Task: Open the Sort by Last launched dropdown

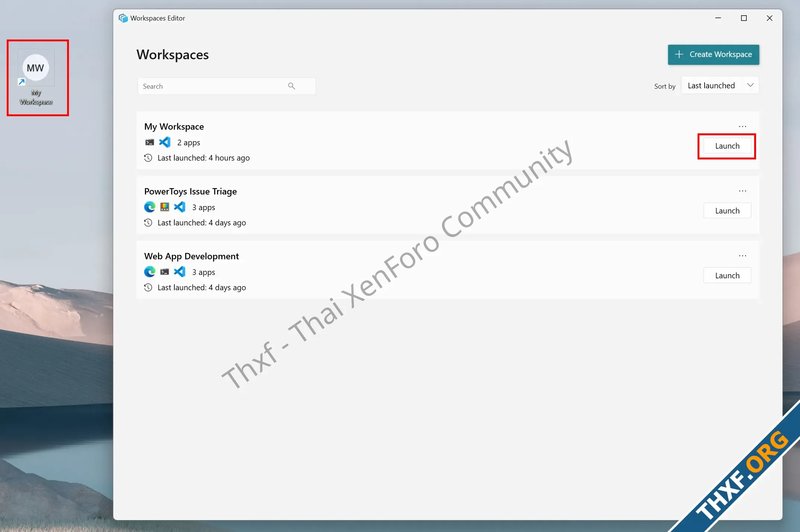Action: [x=720, y=85]
